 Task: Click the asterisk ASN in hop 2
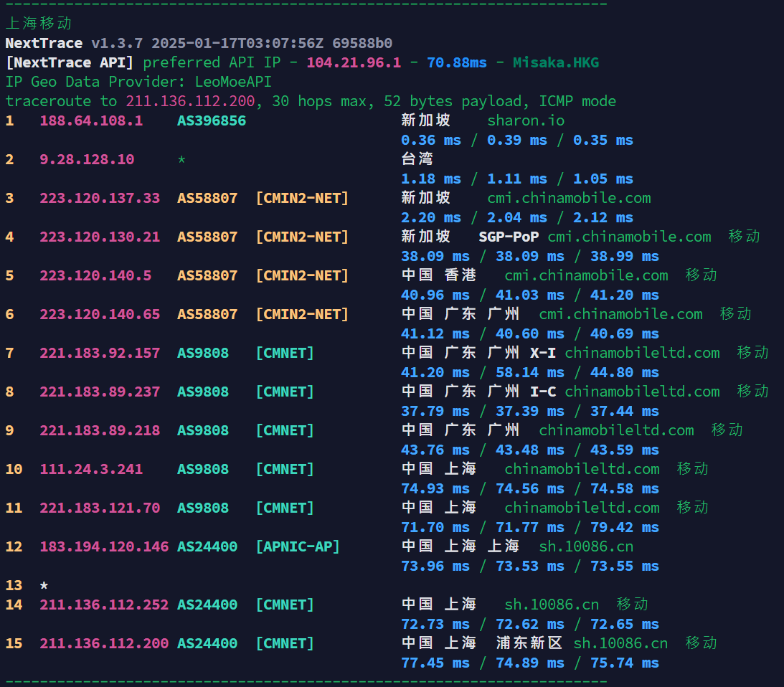point(181,160)
